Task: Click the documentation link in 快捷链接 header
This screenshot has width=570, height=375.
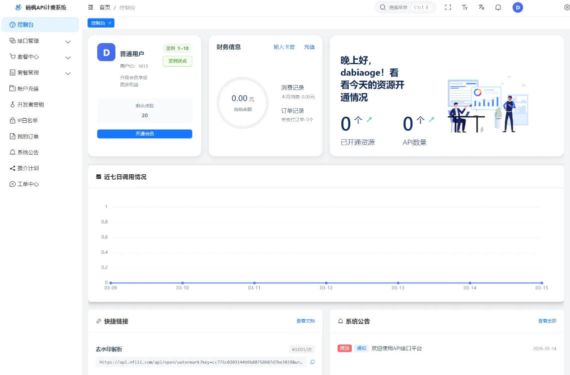Action: pyautogui.click(x=306, y=321)
